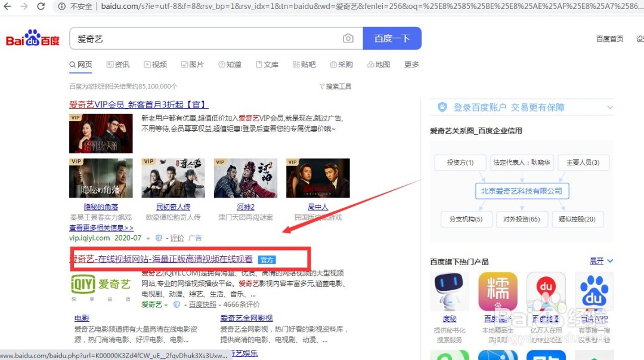Viewport: 644px width, 360px height.
Task: Click the 河神2 poster thumbnail
Action: (x=246, y=178)
